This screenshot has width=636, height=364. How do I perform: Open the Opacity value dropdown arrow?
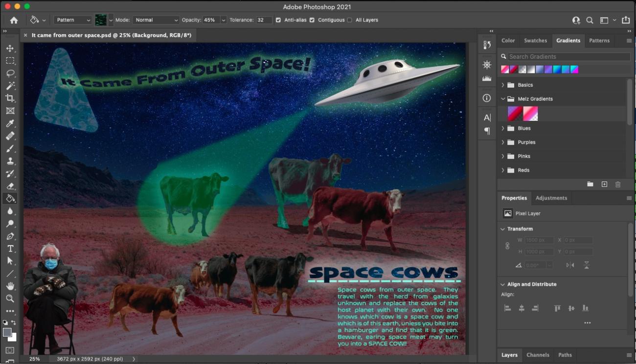(x=224, y=20)
